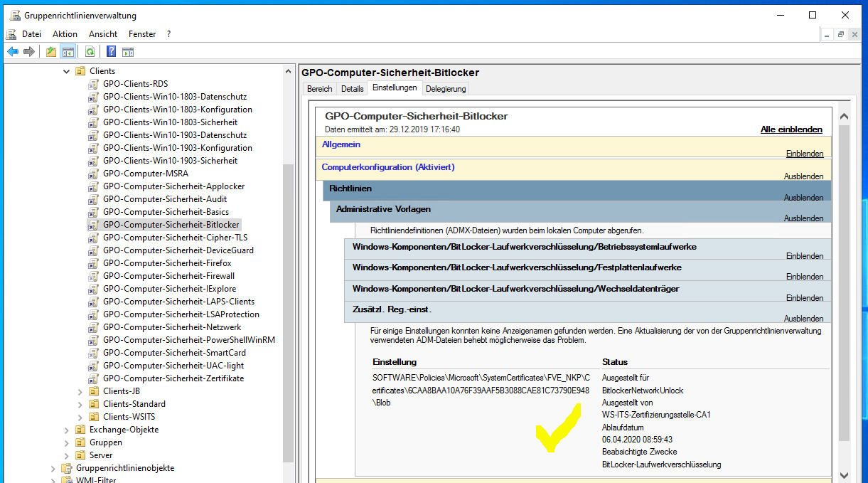Viewport: 868px width, 483px height.
Task: Open the Aktion menu
Action: coord(65,33)
